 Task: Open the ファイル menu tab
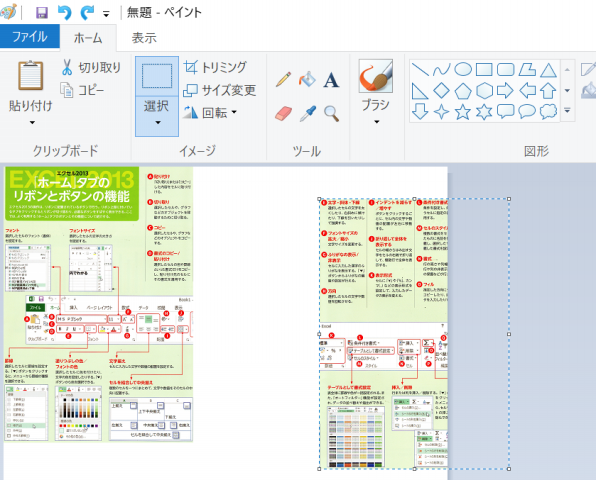(30, 37)
